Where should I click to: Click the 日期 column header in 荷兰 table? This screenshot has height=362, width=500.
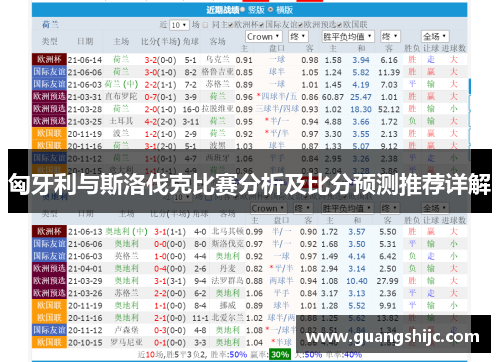85,42
